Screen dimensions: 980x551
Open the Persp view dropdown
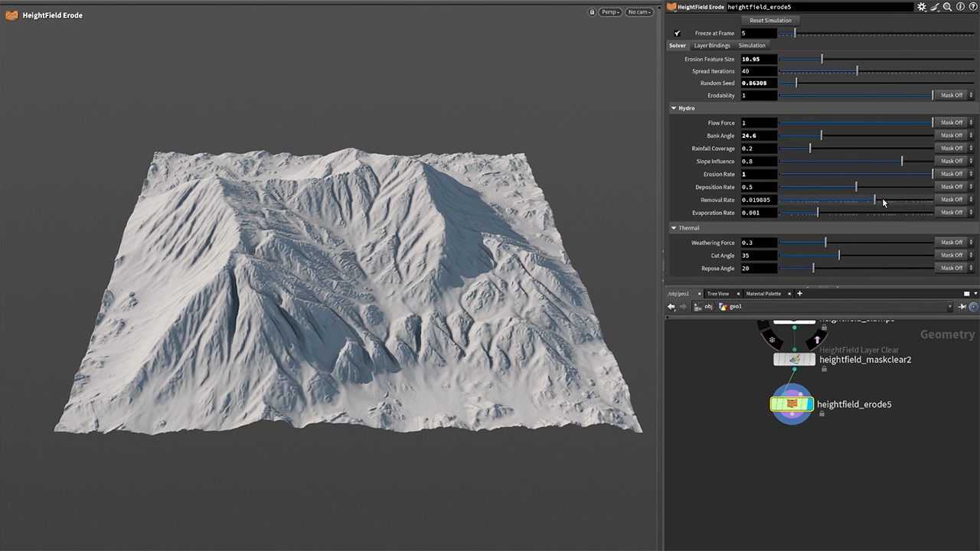coord(610,12)
